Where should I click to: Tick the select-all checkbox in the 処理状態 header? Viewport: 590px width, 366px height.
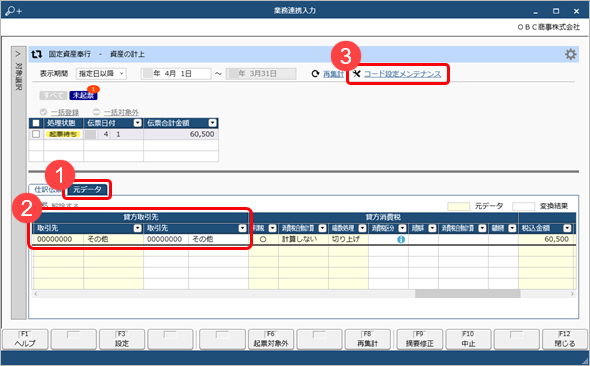pyautogui.click(x=36, y=123)
